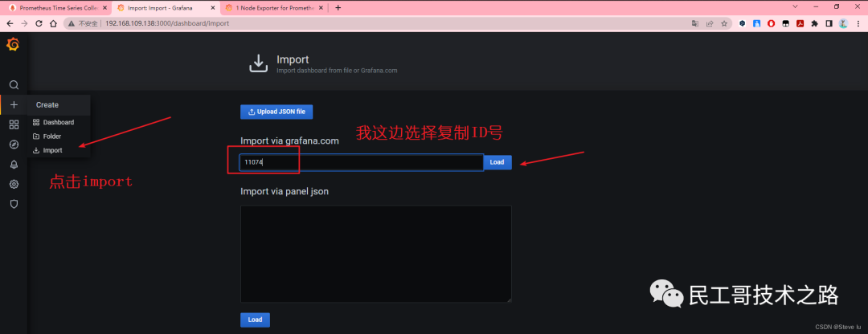Click the bottom Load button under panel json

click(255, 320)
